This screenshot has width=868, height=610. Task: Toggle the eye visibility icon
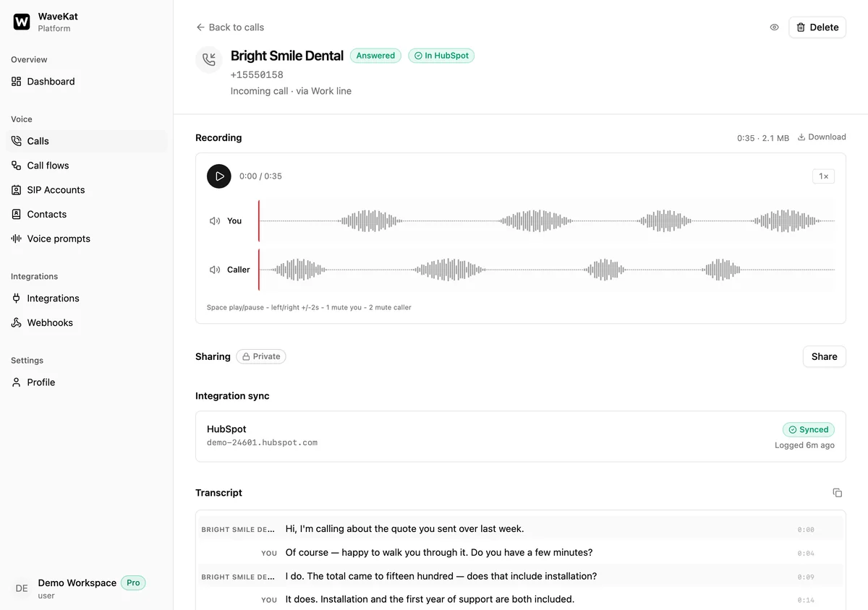pyautogui.click(x=774, y=27)
